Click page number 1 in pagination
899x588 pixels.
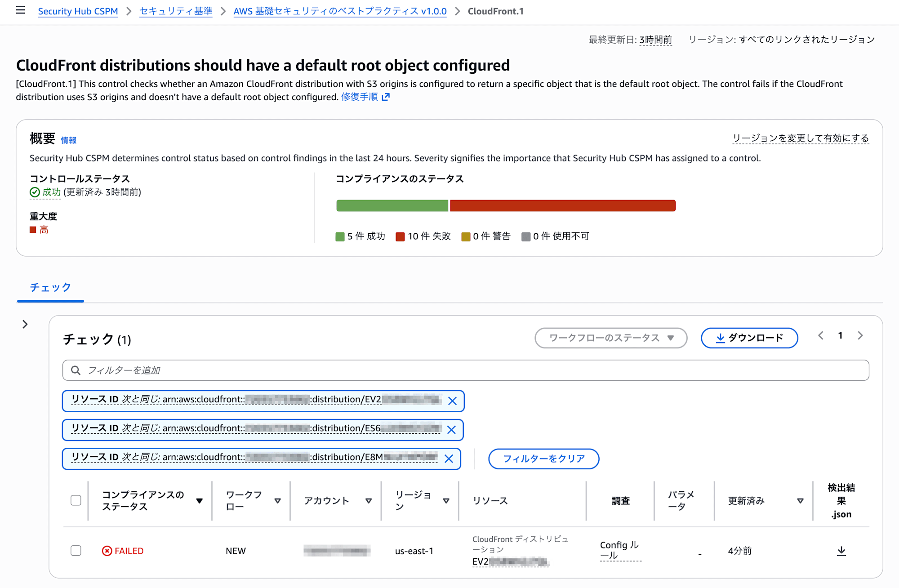[x=840, y=336]
